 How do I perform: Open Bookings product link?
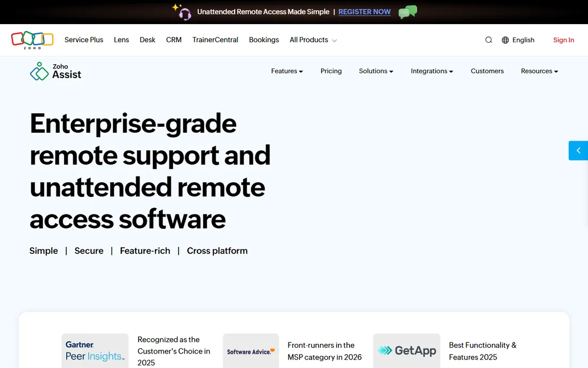(264, 40)
